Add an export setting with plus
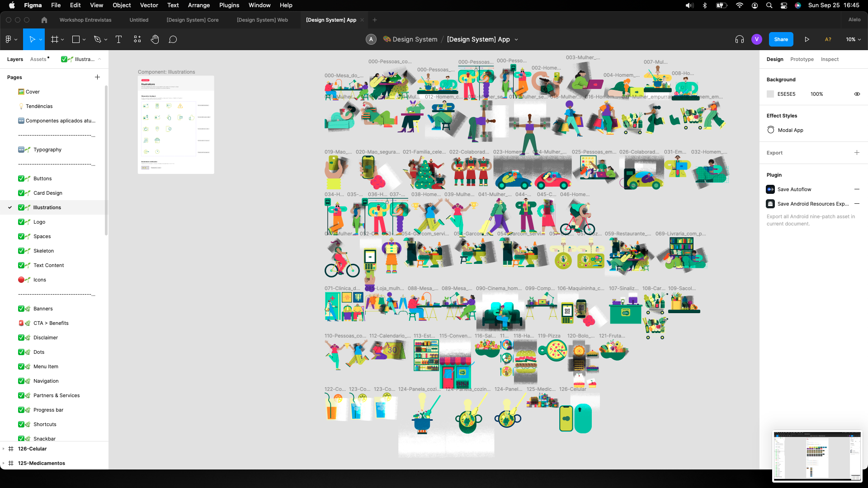Viewport: 868px width, 488px height. coord(857,153)
